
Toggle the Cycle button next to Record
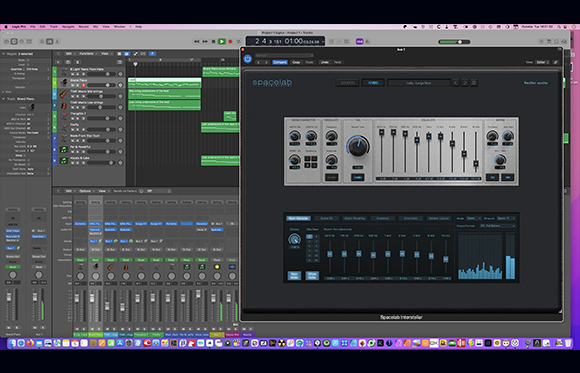click(239, 41)
